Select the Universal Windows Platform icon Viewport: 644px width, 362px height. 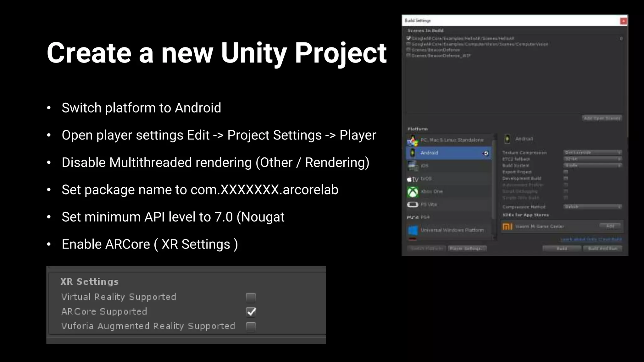(413, 230)
